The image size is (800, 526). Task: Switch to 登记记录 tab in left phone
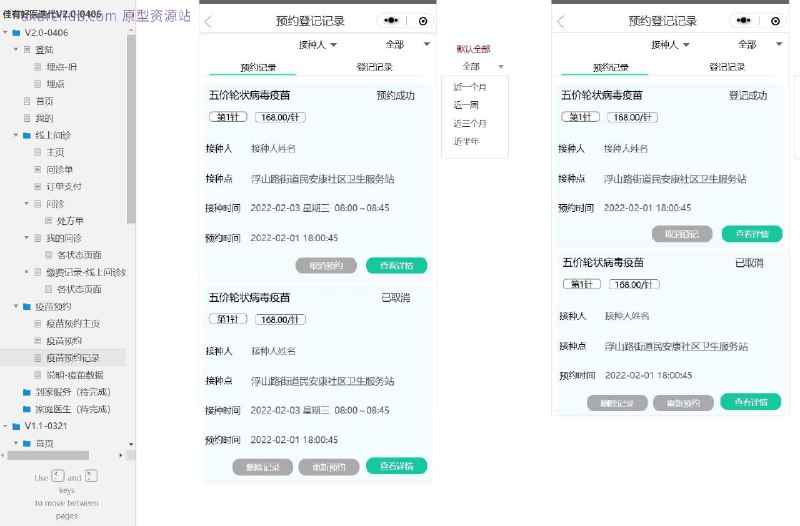[374, 67]
